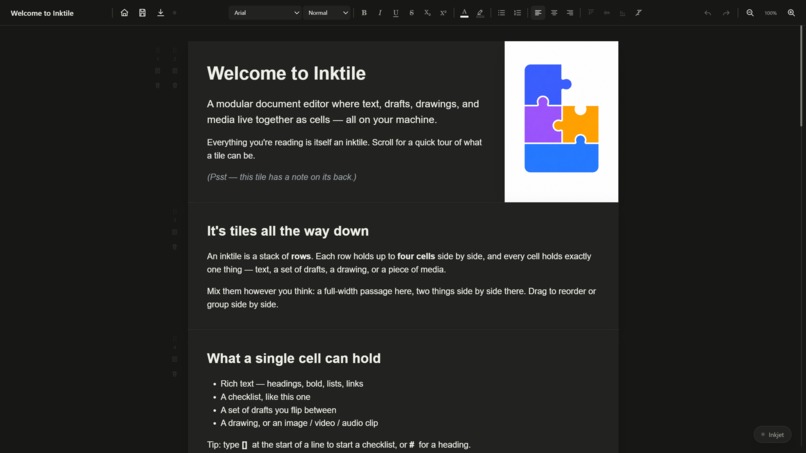Viewport: 806px width, 453px height.
Task: Open the Normal paragraph style dropdown
Action: coord(327,13)
